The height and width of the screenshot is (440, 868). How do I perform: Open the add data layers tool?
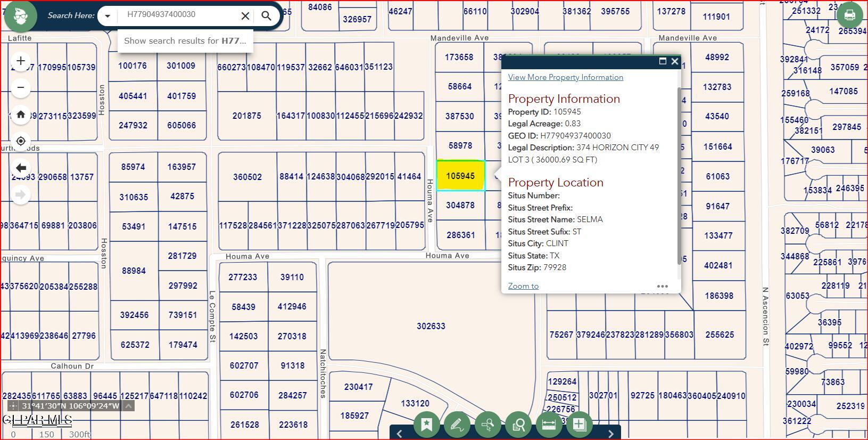[579, 425]
